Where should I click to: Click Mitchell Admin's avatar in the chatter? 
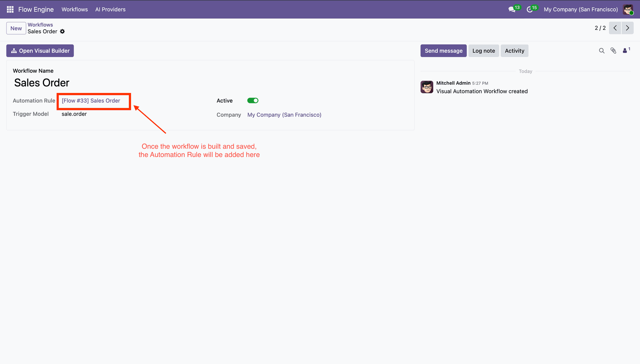(427, 87)
